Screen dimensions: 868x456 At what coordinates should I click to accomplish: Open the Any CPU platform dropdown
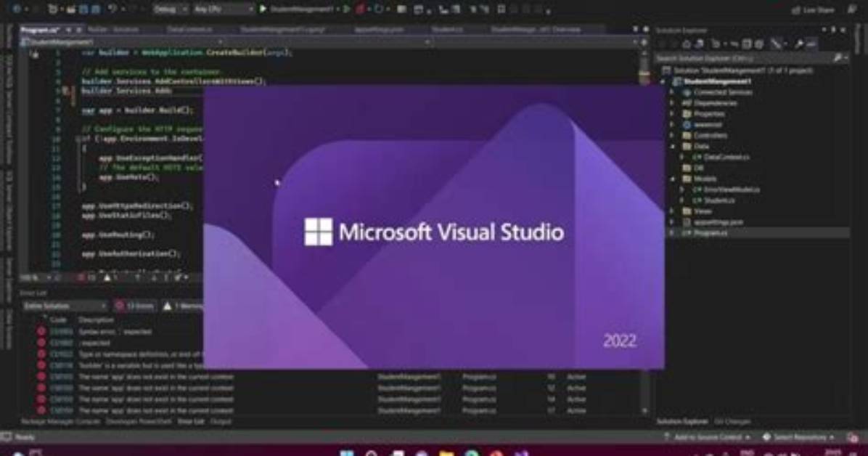coord(223,9)
